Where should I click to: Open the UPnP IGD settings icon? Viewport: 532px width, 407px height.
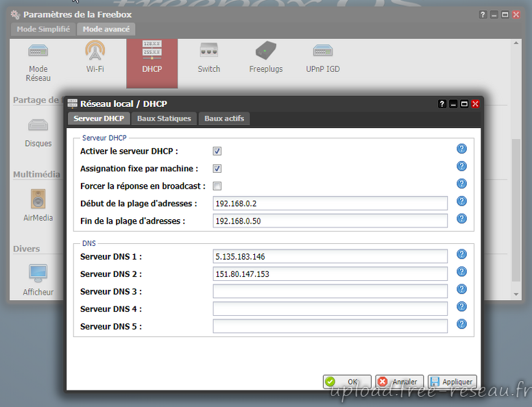(x=323, y=58)
